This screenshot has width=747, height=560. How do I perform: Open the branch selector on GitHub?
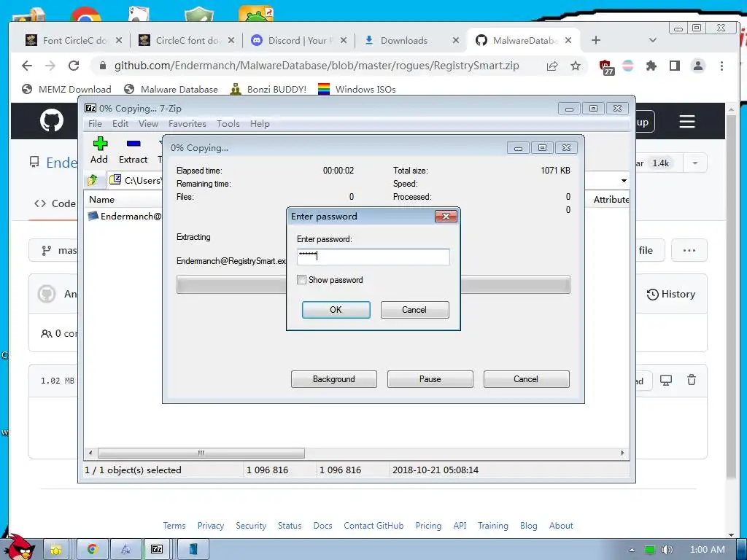click(x=53, y=250)
